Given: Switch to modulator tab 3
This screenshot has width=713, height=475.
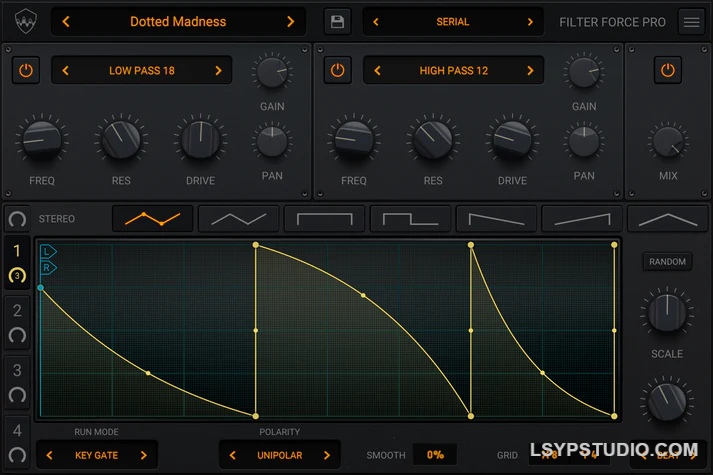Looking at the screenshot, I should click(17, 370).
